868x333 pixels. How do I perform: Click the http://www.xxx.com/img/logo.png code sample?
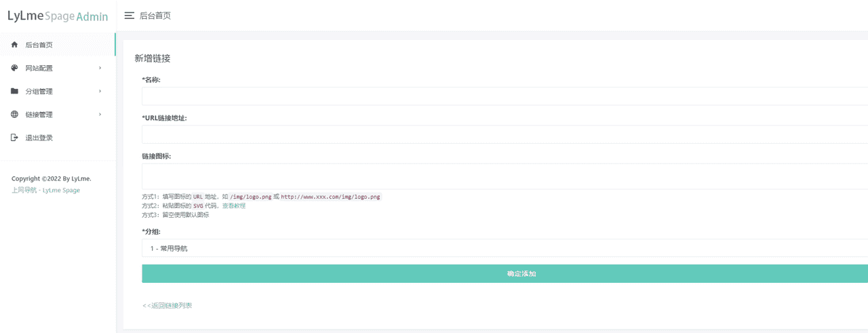tap(331, 197)
